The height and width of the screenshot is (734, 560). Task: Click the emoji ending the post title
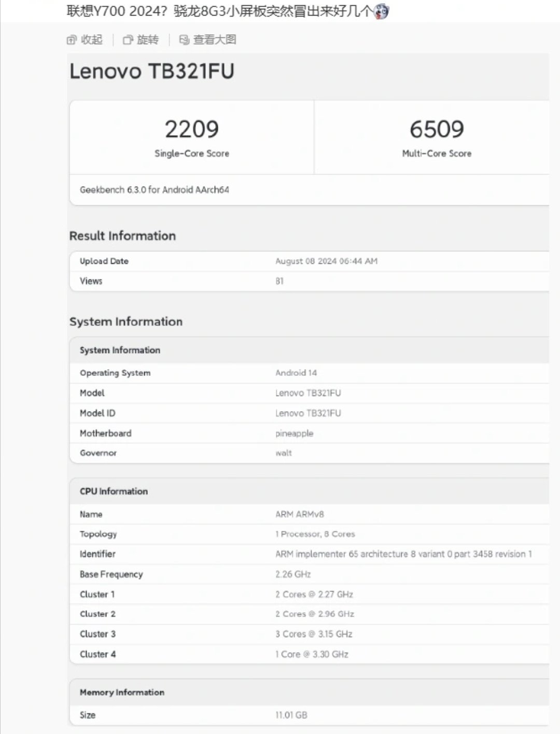pyautogui.click(x=381, y=11)
